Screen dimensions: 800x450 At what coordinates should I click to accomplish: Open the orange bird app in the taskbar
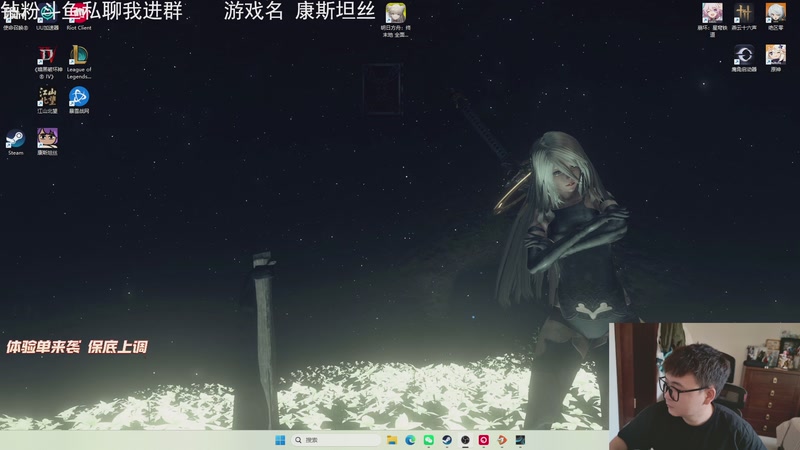tap(502, 440)
